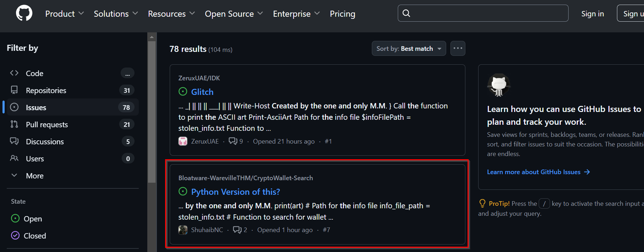
Task: Open the Glitch issue
Action: click(x=202, y=92)
